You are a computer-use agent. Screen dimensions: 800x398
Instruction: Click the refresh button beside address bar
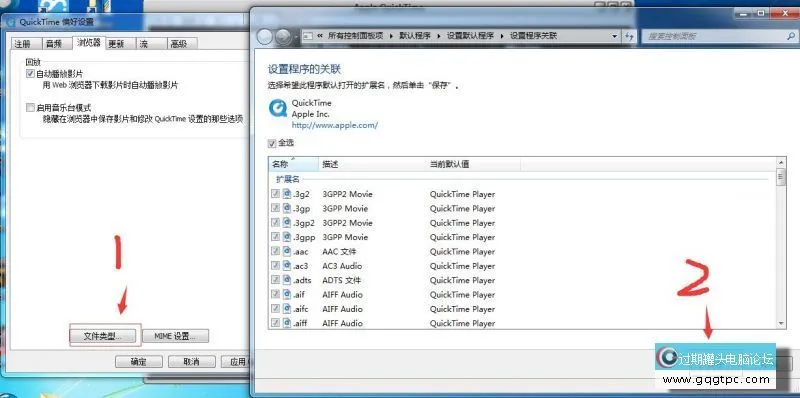[629, 36]
